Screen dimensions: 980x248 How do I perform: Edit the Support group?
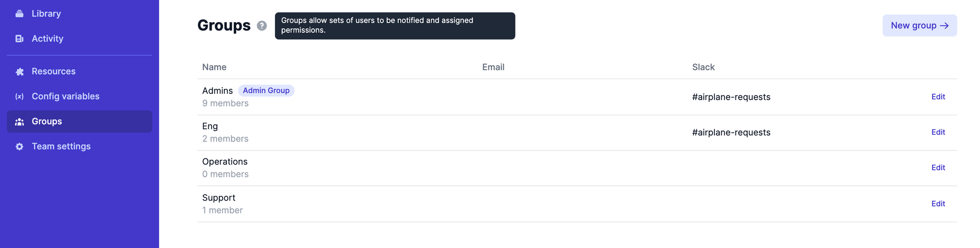(x=938, y=204)
